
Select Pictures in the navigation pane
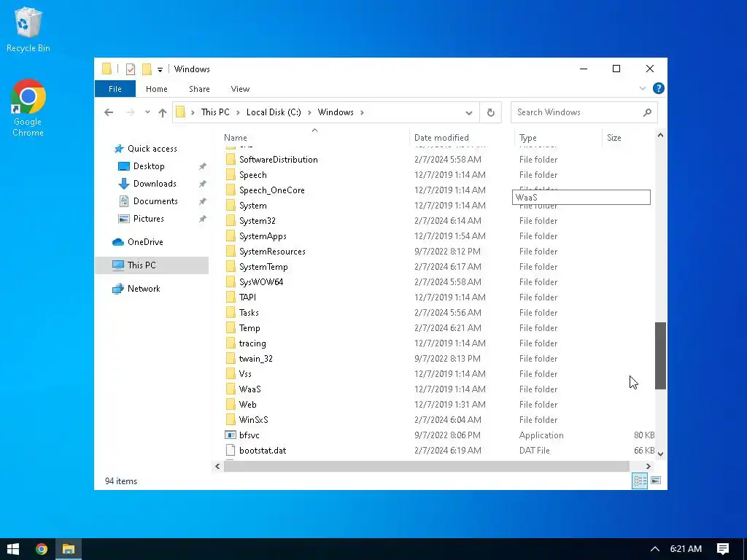point(148,219)
